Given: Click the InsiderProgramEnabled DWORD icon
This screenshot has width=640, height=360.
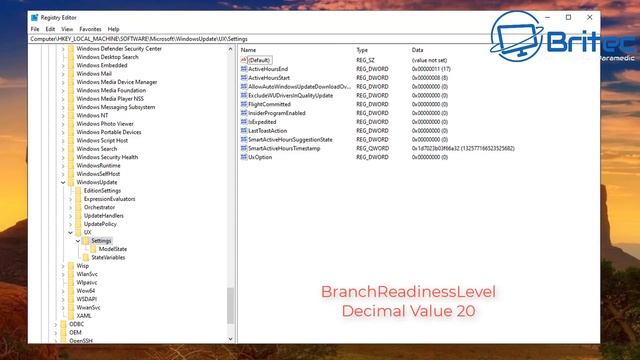Looking at the screenshot, I should 244,113.
